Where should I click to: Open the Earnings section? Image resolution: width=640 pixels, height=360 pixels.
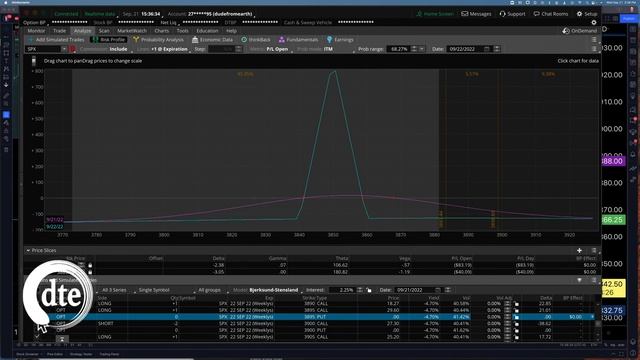pyautogui.click(x=340, y=40)
